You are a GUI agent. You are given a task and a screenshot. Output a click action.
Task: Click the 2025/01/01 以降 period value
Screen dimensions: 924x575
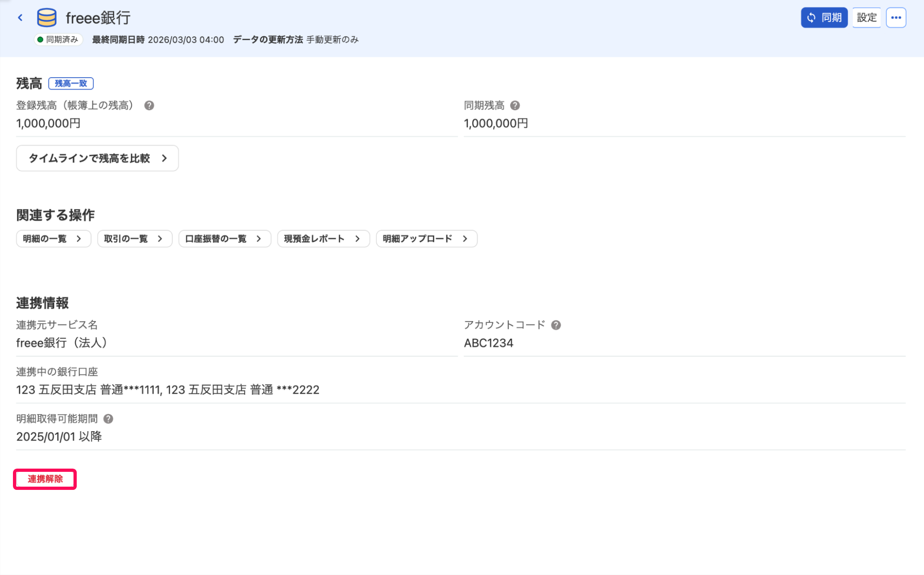click(59, 437)
